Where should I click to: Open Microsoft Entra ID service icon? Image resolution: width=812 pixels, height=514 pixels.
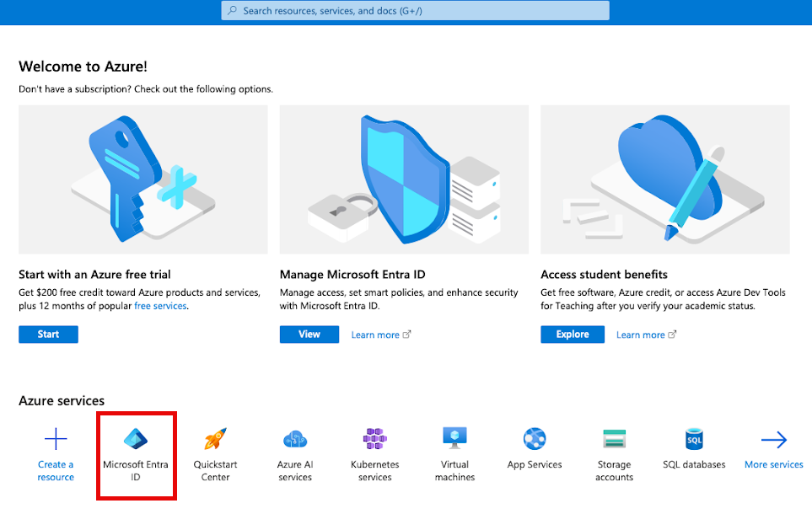tap(136, 439)
